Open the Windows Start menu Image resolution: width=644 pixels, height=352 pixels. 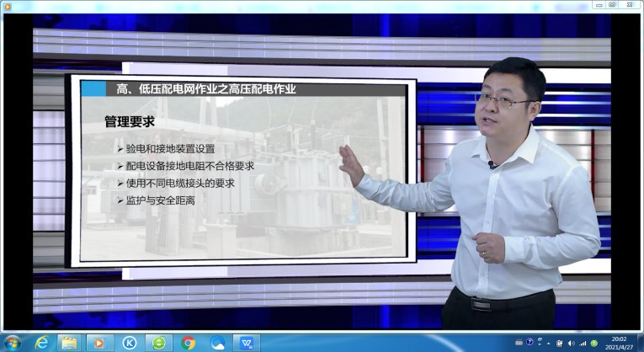(11, 343)
